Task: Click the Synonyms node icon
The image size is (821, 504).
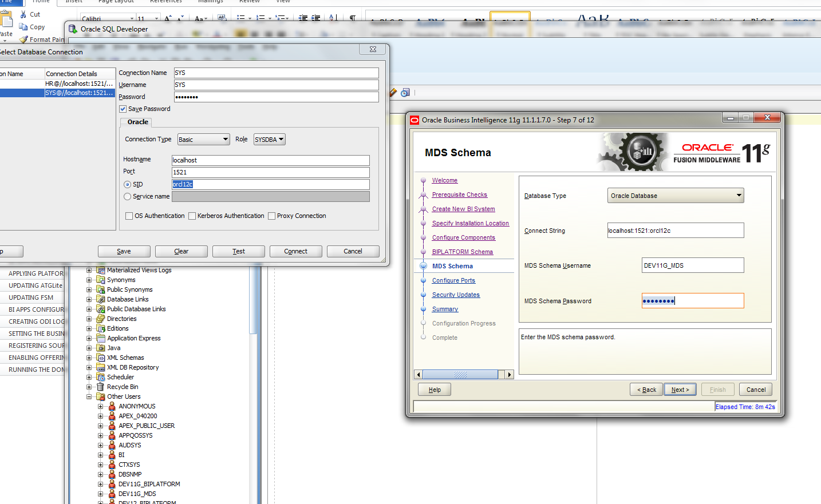Action: [101, 280]
